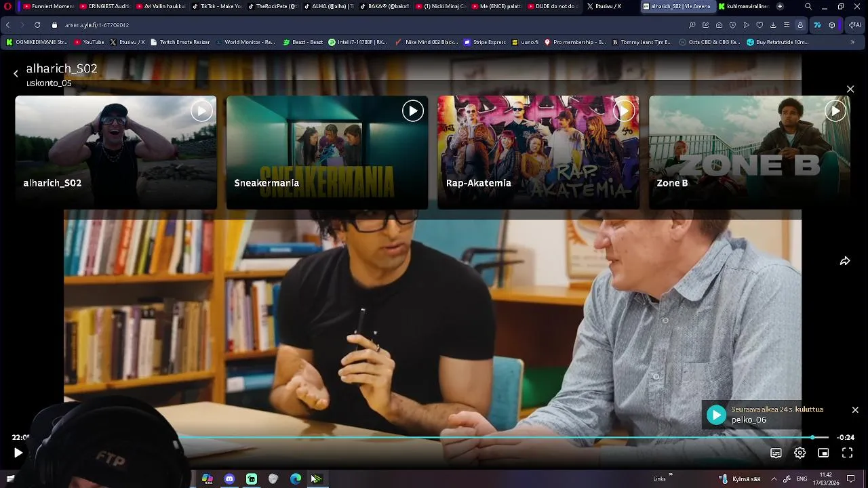Screen dimensions: 868x488
Task: Switch ENG keyboard language
Action: [x=802, y=479]
